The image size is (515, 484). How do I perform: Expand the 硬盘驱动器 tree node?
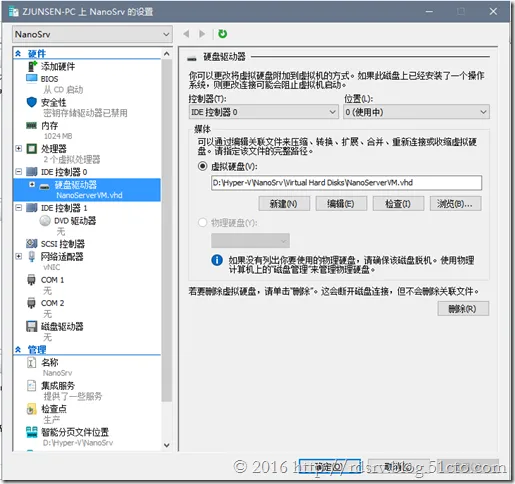click(32, 184)
